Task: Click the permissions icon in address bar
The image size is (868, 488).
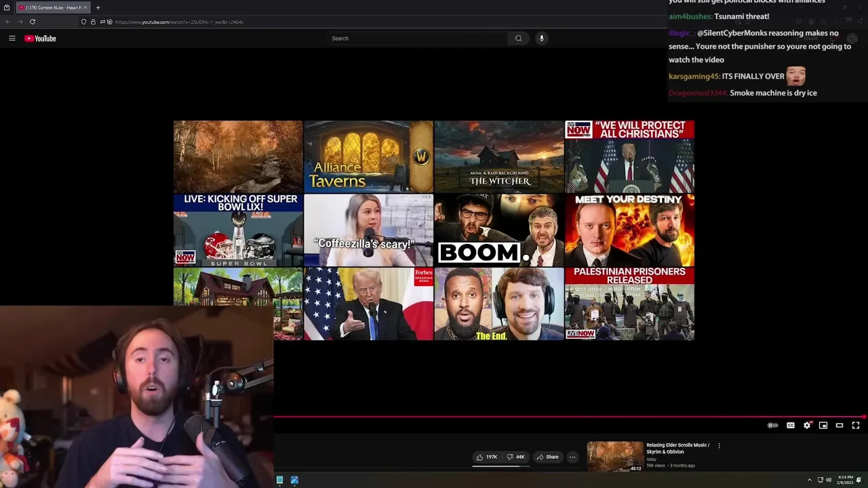Action: 102,22
